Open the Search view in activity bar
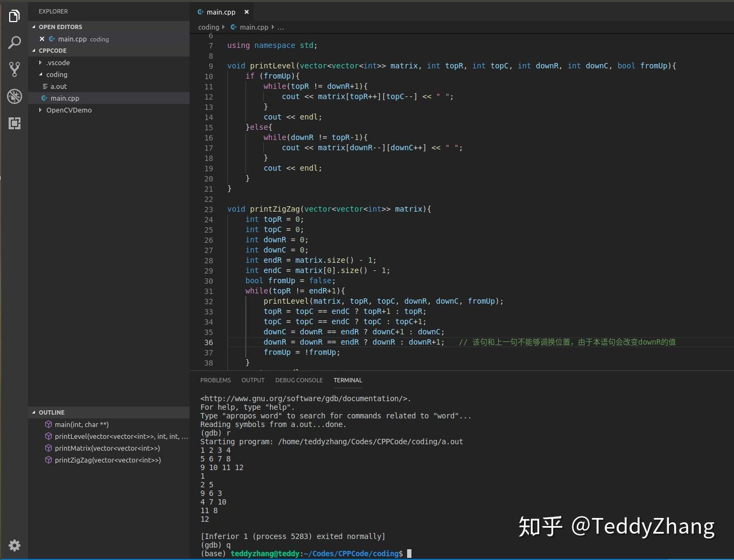 [x=15, y=43]
